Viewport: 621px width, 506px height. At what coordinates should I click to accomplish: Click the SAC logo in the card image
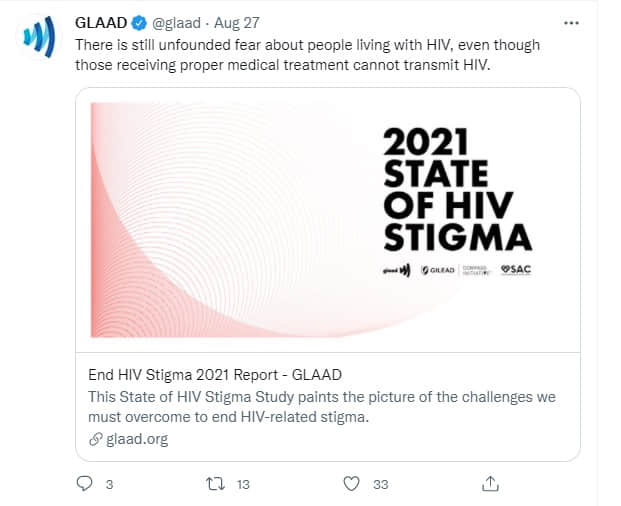point(516,270)
